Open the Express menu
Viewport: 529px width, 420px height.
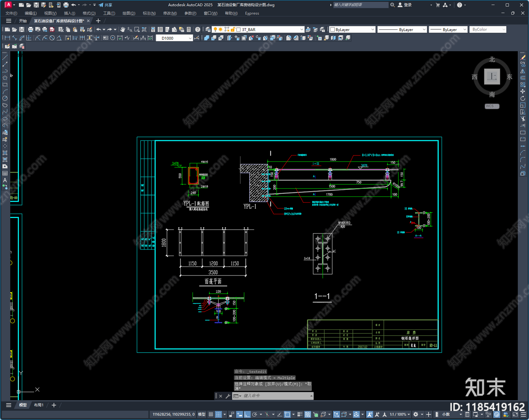(x=252, y=13)
